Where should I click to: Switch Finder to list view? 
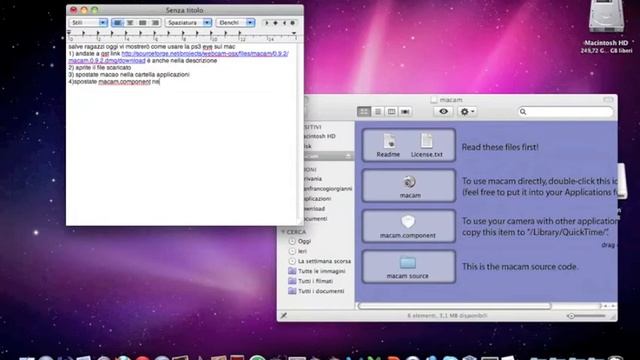(378, 111)
